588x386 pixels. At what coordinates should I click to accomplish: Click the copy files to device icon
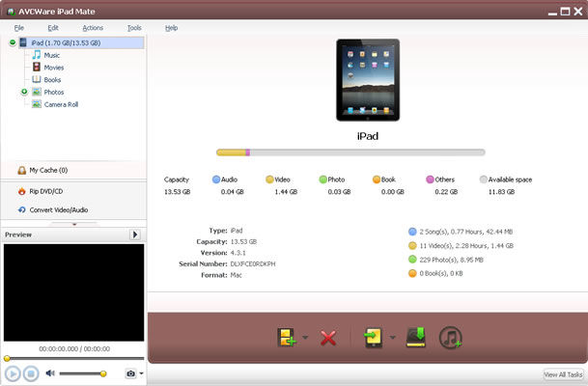coord(373,338)
